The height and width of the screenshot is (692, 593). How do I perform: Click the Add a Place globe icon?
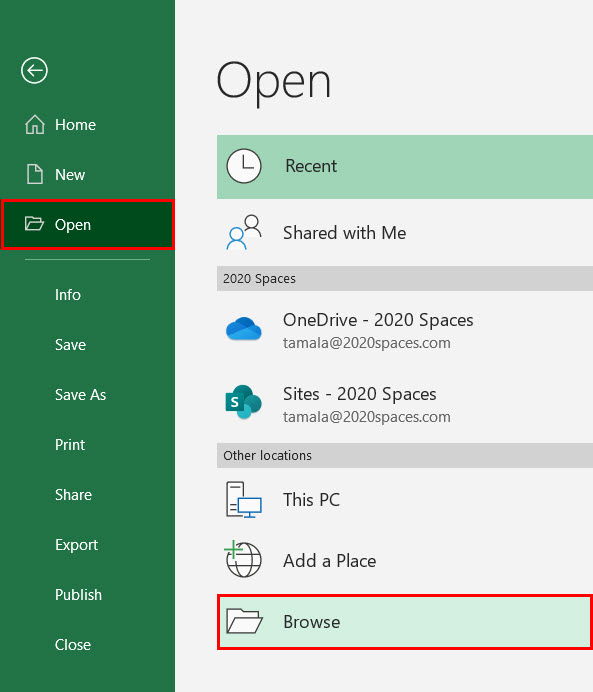243,560
